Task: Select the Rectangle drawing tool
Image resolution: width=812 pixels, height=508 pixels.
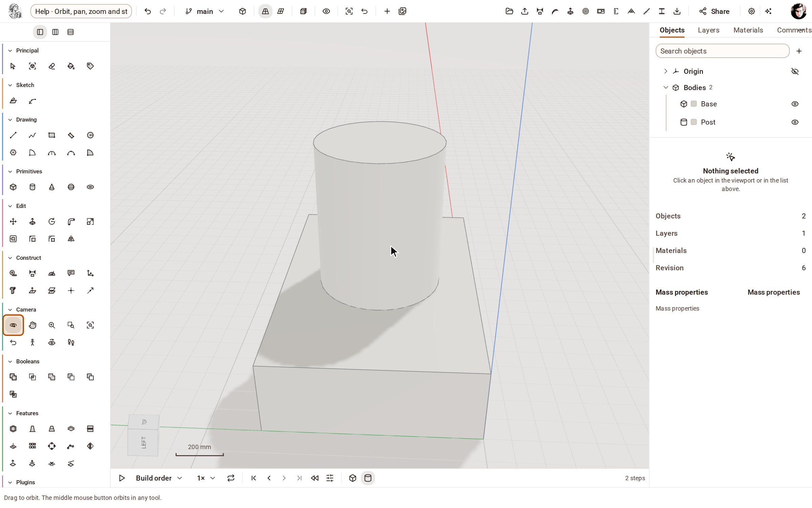Action: tap(52, 135)
